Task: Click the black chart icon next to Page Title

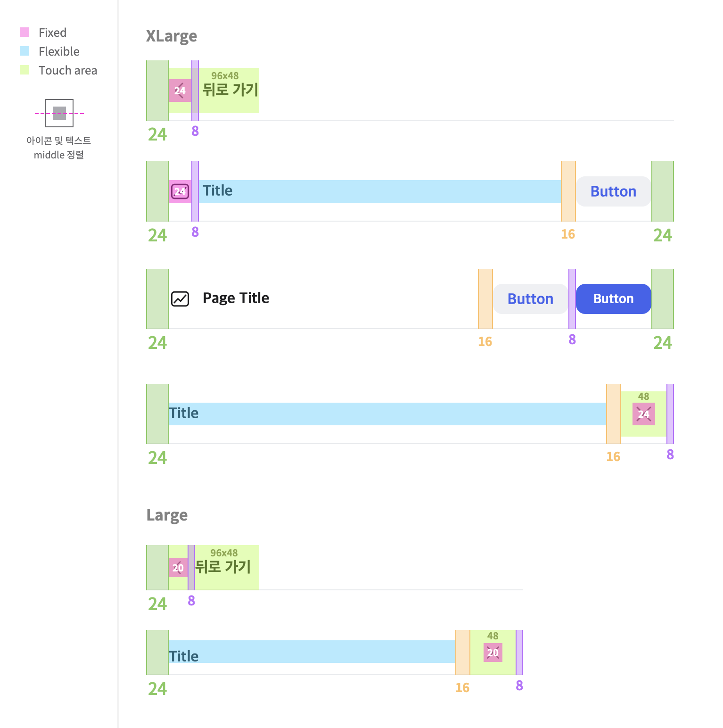Action: click(180, 299)
